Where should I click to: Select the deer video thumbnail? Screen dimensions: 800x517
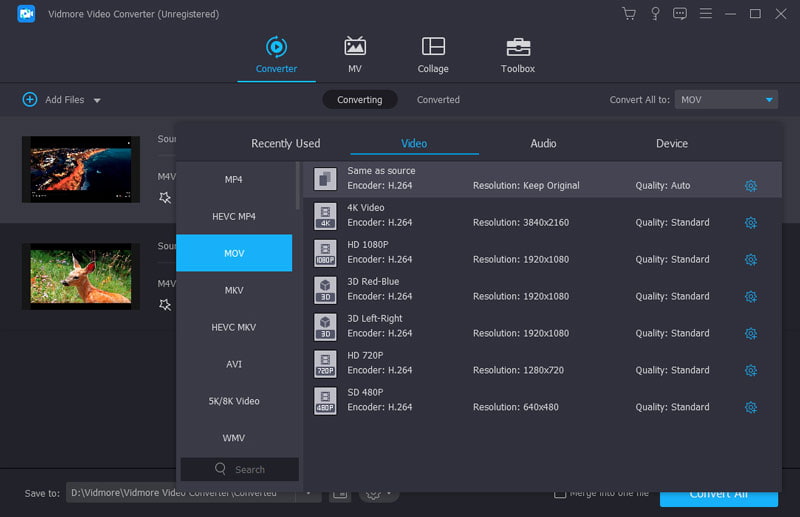[81, 276]
